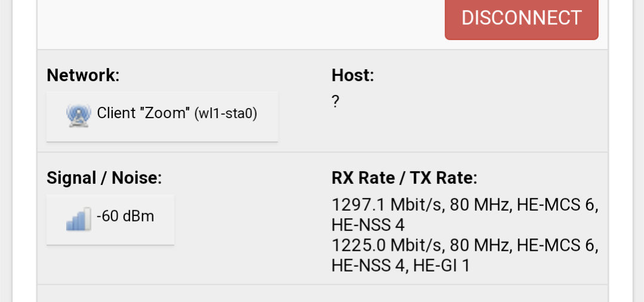The image size is (644, 302).
Task: Click the Network: heading label
Action: [83, 75]
